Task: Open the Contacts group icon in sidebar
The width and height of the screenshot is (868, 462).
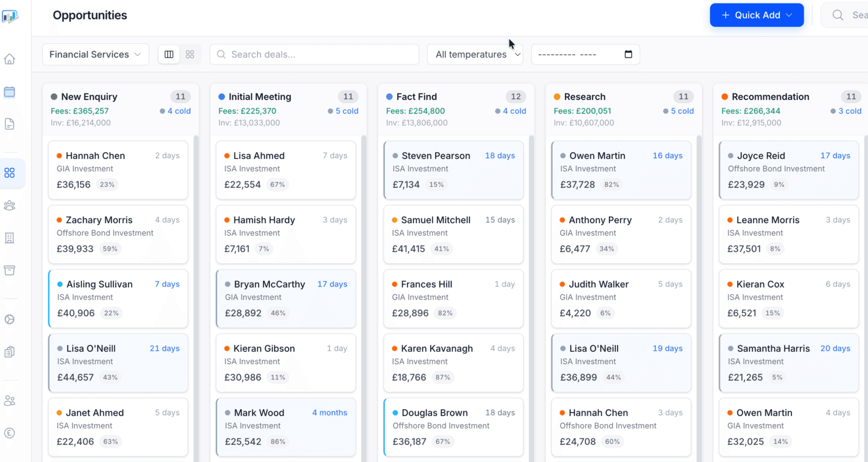Action: pos(9,206)
